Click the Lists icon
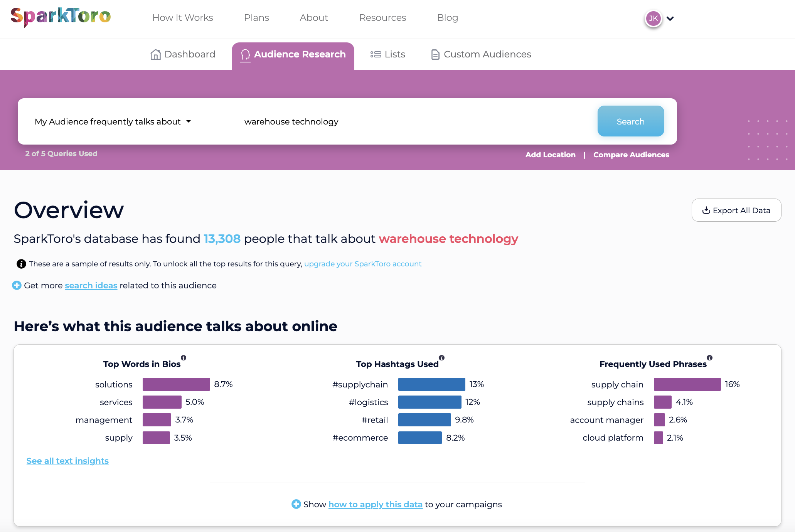795x532 pixels. [376, 54]
